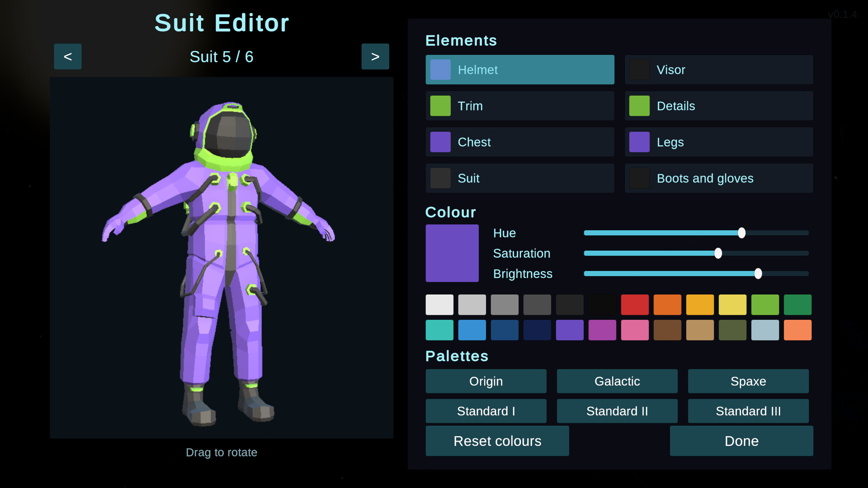Pick the yellow colour swatch
This screenshot has width=868, height=488.
(732, 305)
